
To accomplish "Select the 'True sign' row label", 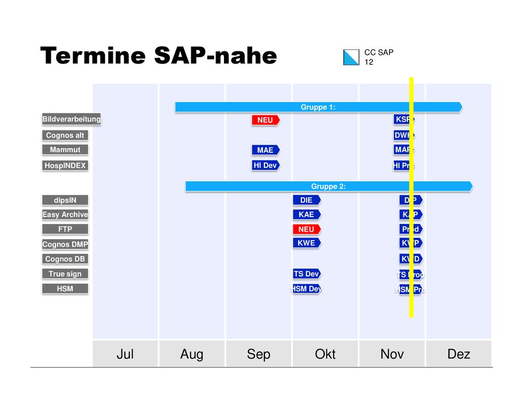I will point(65,274).
